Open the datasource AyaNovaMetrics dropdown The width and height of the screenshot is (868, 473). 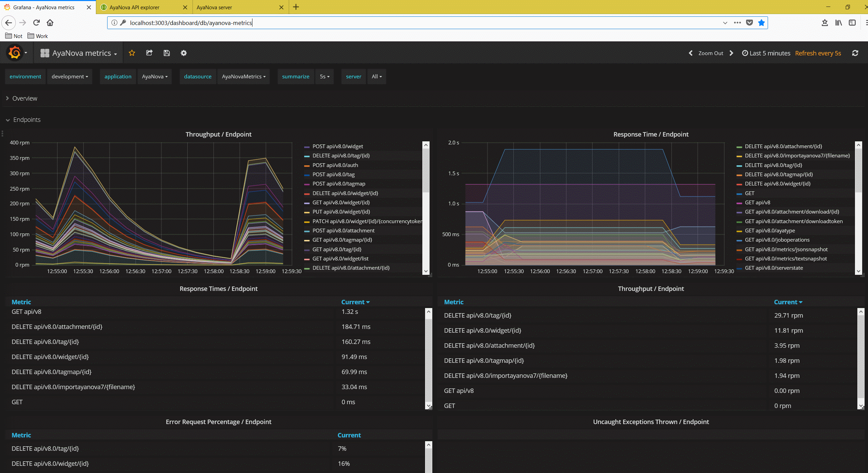(244, 76)
